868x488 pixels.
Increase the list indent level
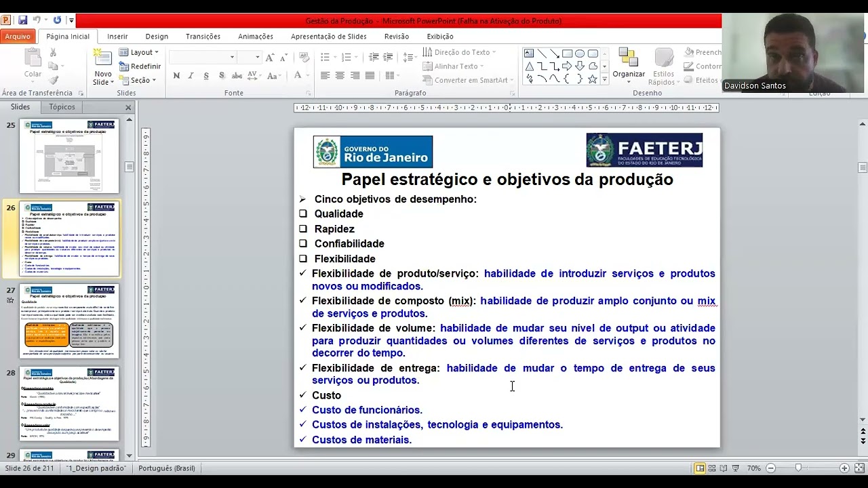[x=389, y=57]
